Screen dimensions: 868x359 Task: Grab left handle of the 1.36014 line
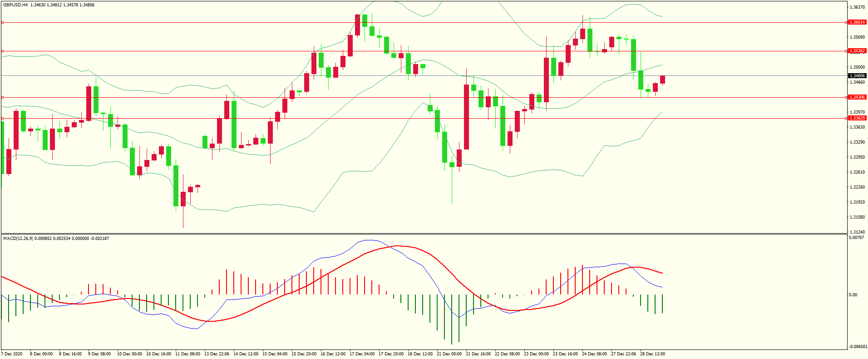(x=2, y=22)
